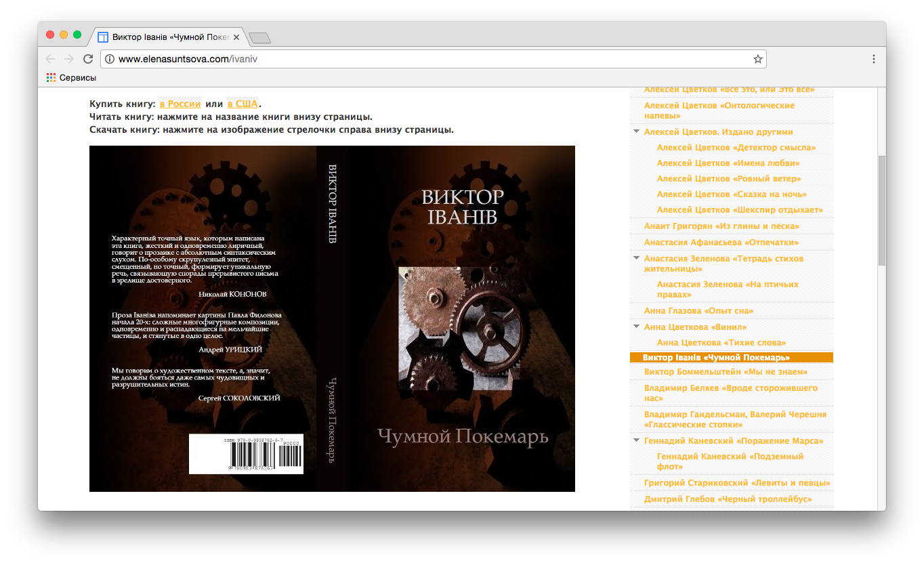Collapse Геннадий Каневский «Поражение Марса» node
The image size is (924, 565).
[636, 440]
